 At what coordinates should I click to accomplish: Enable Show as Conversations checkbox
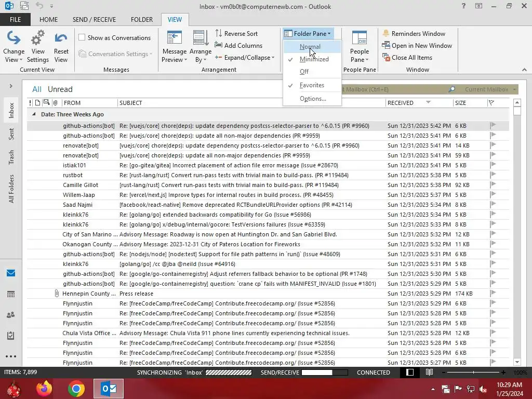pyautogui.click(x=82, y=37)
